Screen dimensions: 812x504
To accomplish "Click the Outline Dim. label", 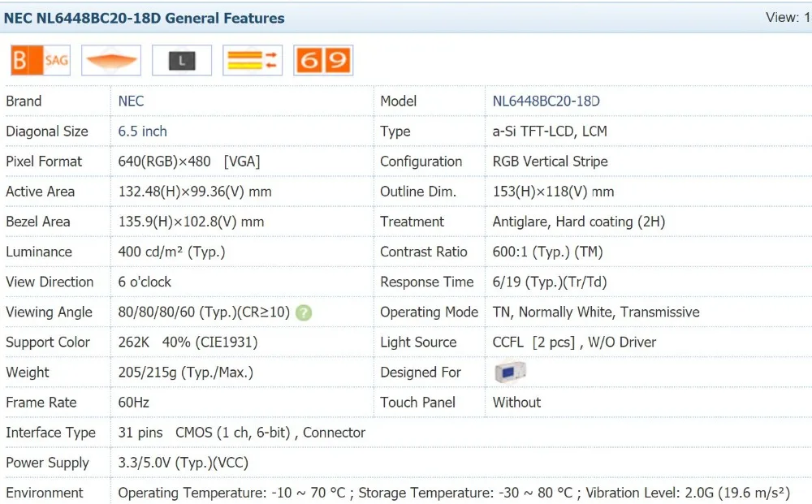I will click(418, 192).
